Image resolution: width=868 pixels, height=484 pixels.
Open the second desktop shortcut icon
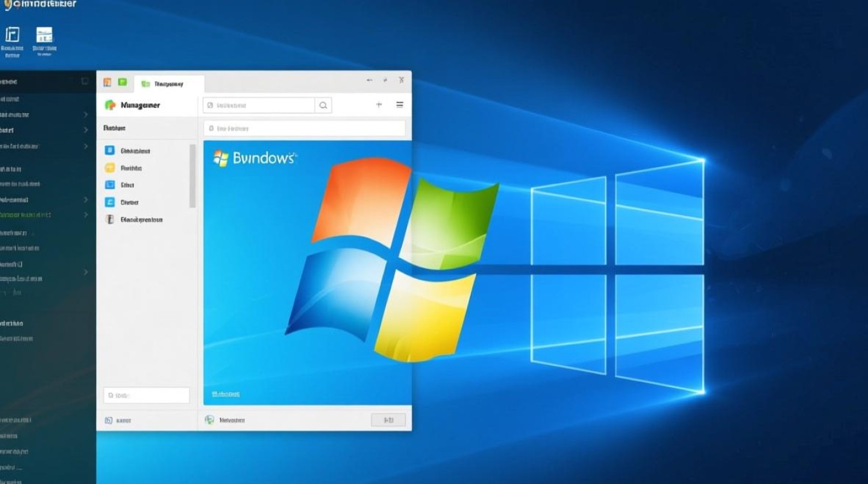[45, 35]
